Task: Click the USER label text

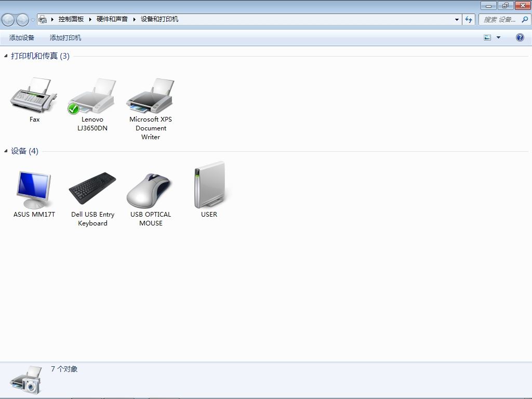Action: (x=209, y=215)
